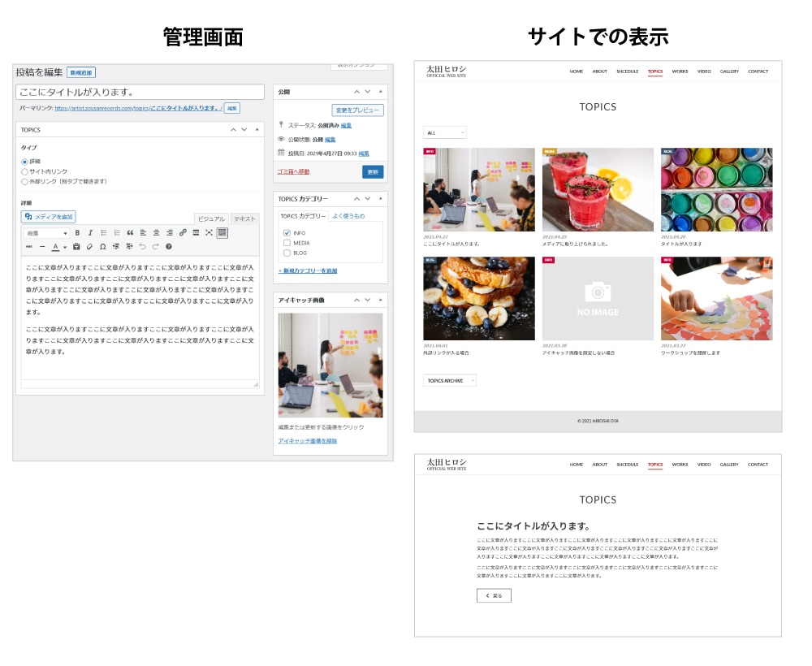This screenshot has height=666, width=812.
Task: Click the ゴミ箱へ移動 link
Action: pos(293,171)
